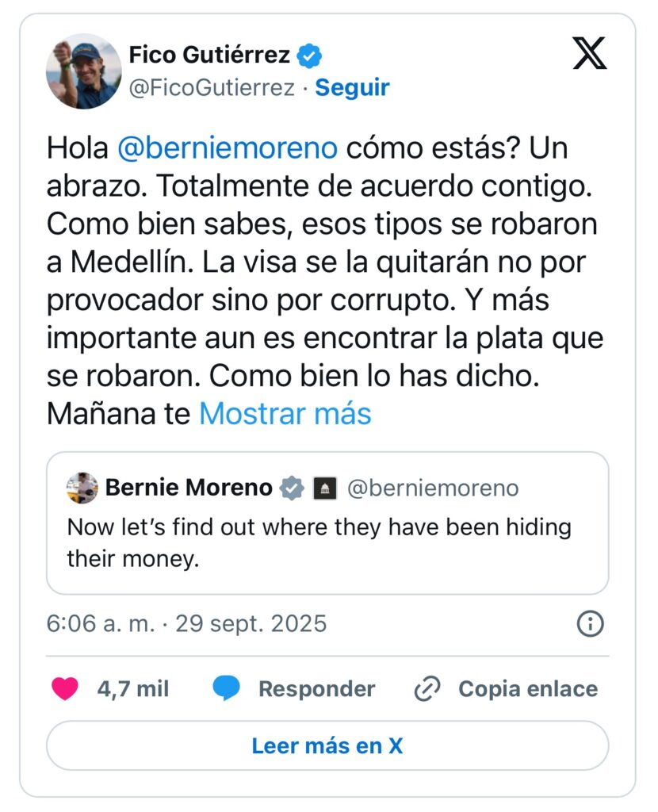
Task: Open the quoted tweet about hiding money
Action: (319, 542)
